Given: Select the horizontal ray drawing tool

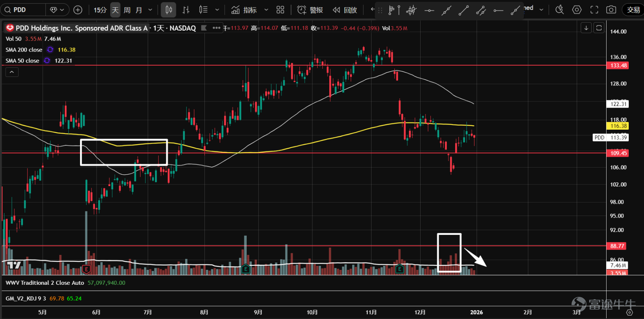Looking at the screenshot, I should (x=498, y=10).
